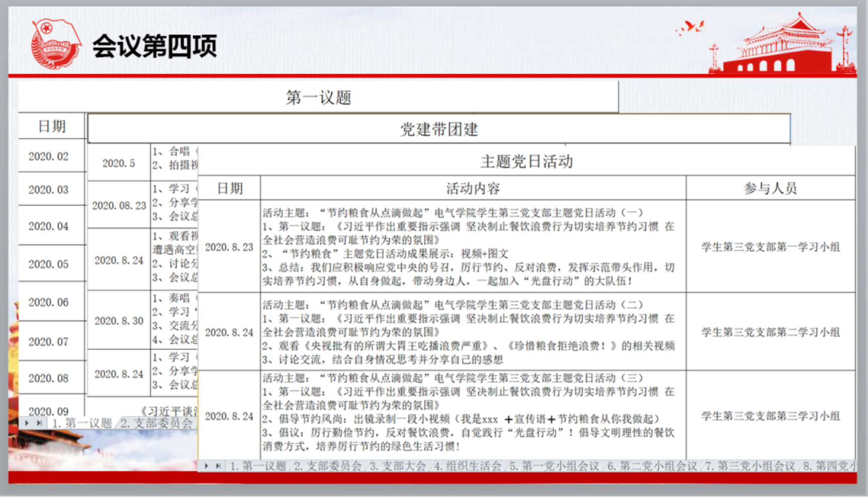Select the 2020.02 date cell

point(48,157)
